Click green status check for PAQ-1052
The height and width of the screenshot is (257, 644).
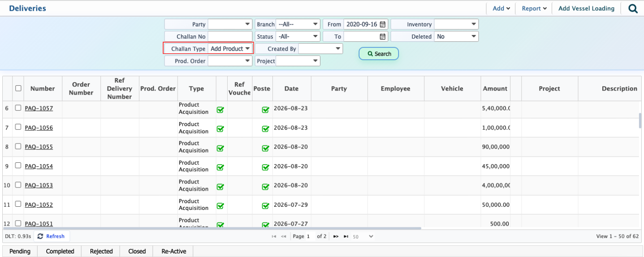pyautogui.click(x=220, y=206)
